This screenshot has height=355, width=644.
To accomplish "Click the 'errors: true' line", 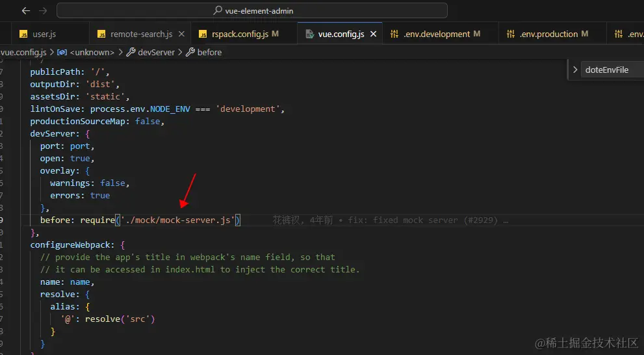I will click(80, 196).
